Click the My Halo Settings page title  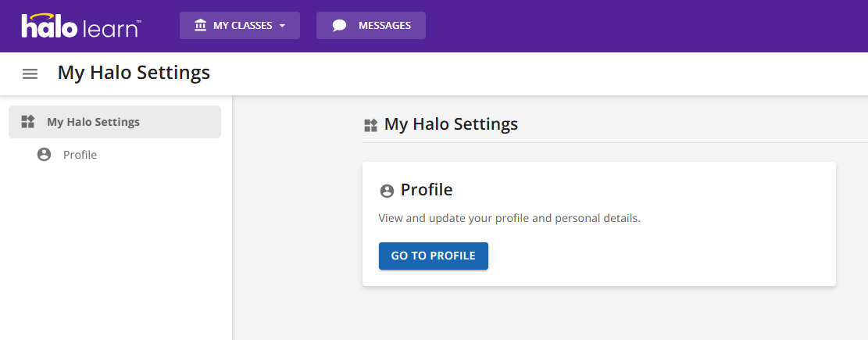point(134,73)
